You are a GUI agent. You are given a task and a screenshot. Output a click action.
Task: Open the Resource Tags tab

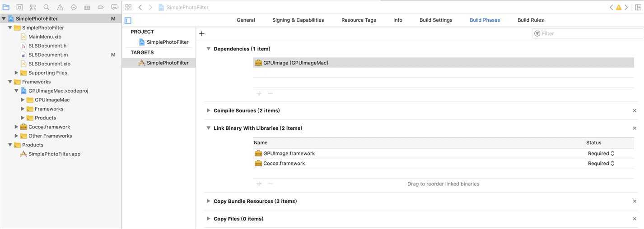pos(359,20)
